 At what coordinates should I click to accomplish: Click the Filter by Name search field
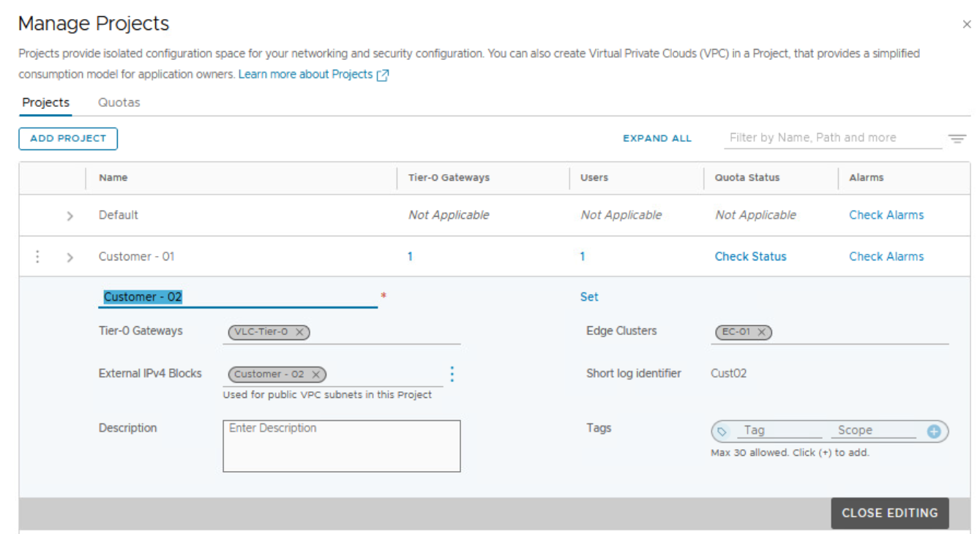point(832,138)
